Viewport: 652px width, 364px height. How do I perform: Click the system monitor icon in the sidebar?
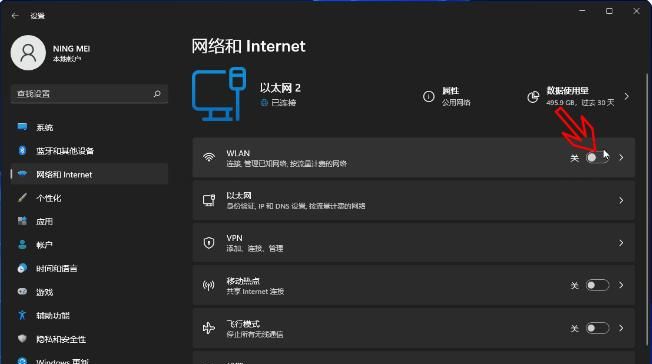coord(22,126)
